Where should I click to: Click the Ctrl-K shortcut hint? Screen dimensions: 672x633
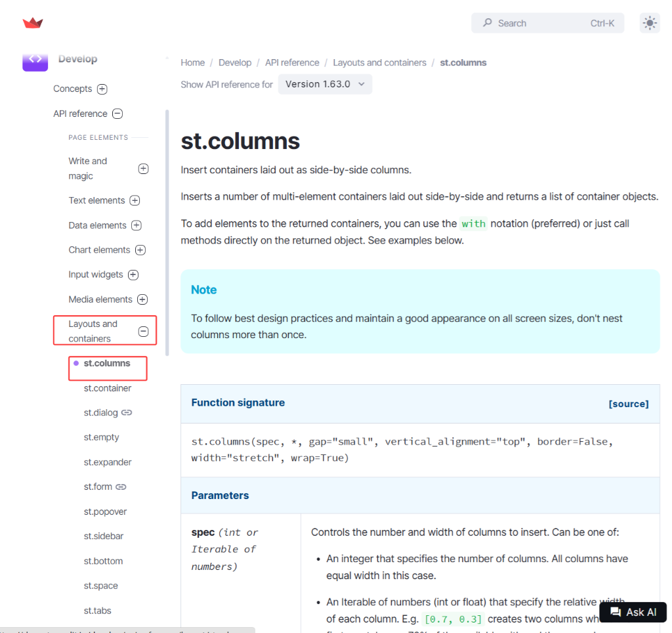602,23
